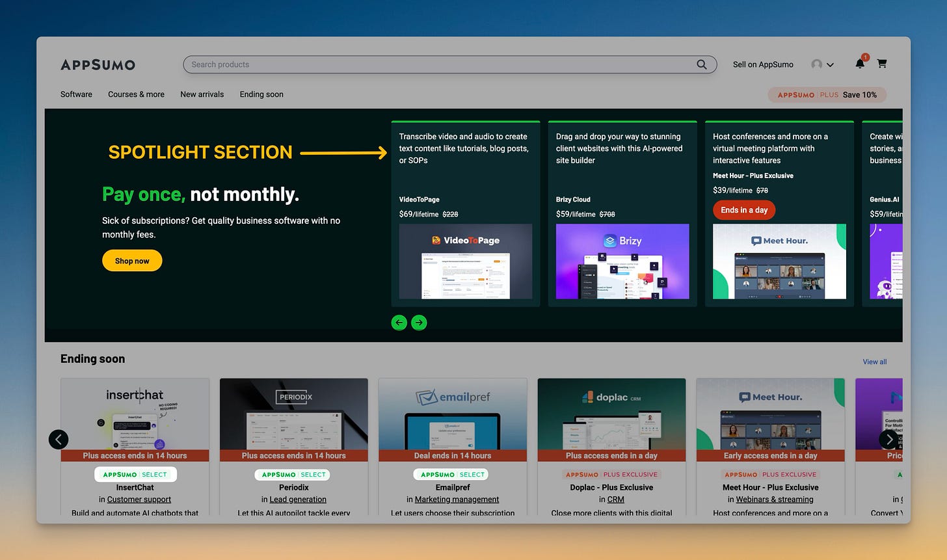The image size is (947, 560).
Task: Open the Periodix product image
Action: (294, 414)
